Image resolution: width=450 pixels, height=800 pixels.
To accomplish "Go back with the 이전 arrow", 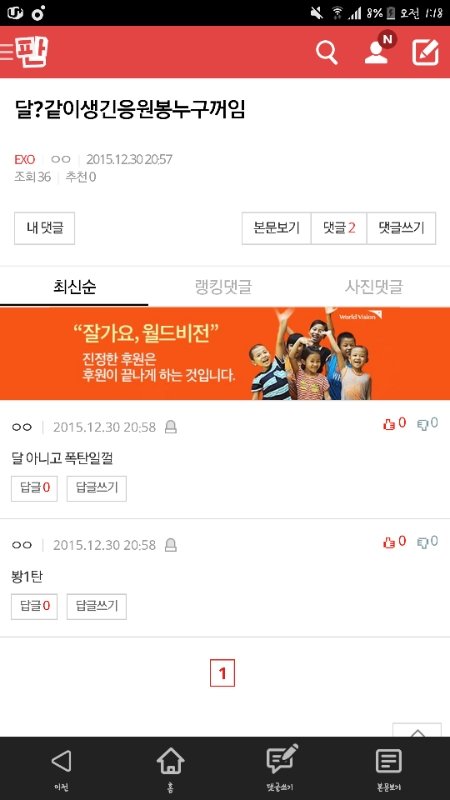I will (61, 768).
